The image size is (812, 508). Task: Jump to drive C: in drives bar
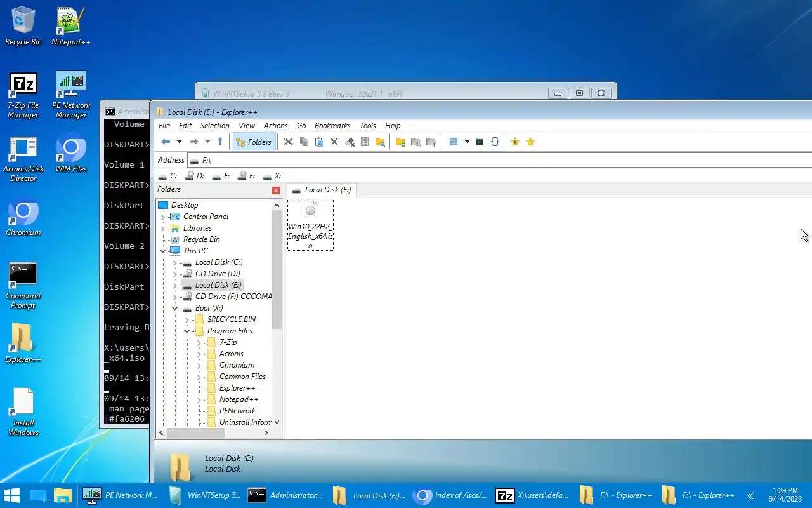click(x=167, y=176)
